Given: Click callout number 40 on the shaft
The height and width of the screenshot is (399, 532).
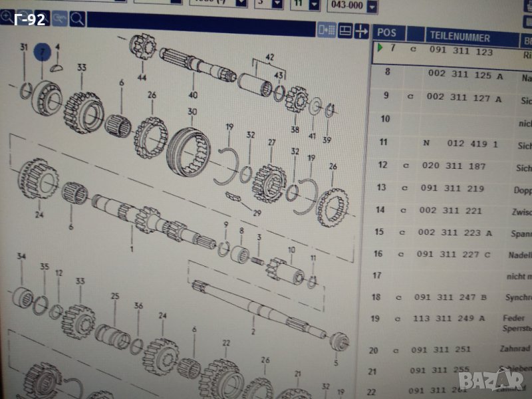Looking at the screenshot, I should [193, 95].
